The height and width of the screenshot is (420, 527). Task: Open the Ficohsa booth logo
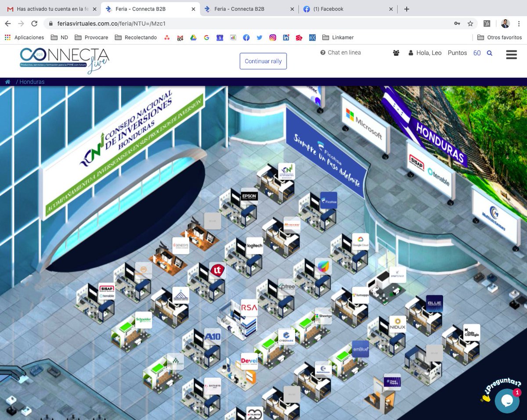tap(328, 200)
